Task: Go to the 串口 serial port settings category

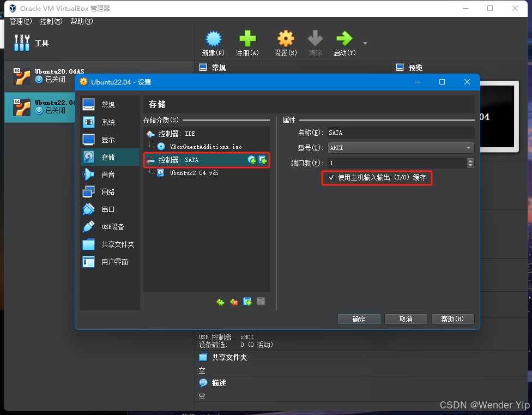Action: 110,209
